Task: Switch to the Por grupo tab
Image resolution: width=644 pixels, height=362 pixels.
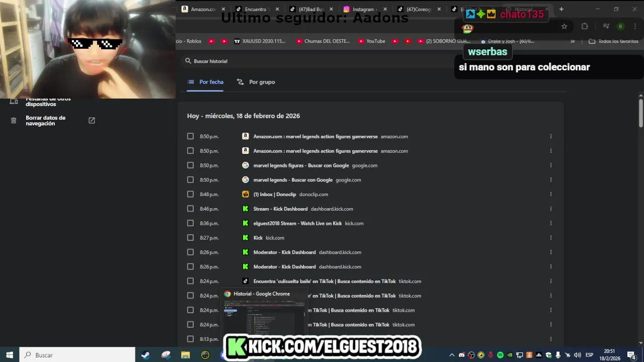Action: tap(256, 82)
